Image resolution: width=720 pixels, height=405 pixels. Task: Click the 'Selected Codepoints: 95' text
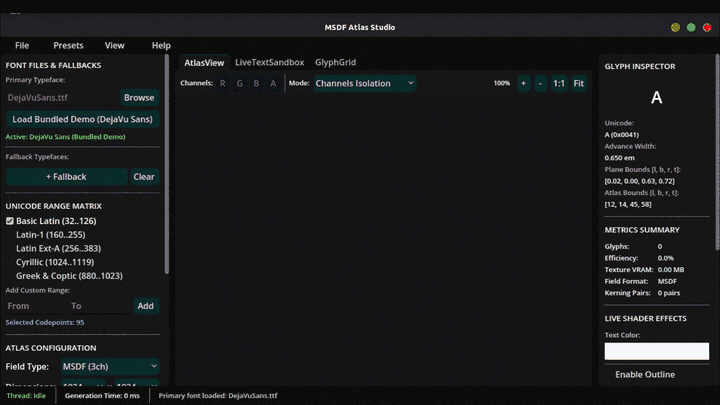tap(45, 322)
